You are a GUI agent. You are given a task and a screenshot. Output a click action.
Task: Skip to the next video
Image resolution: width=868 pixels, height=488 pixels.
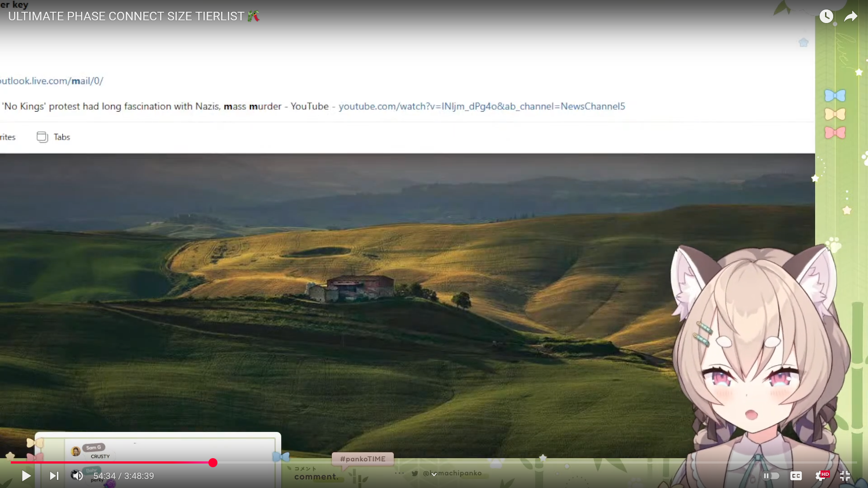(x=54, y=476)
